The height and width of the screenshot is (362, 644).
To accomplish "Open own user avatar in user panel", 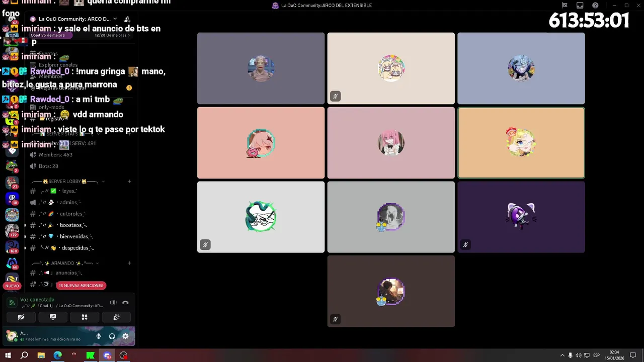I will tap(11, 335).
